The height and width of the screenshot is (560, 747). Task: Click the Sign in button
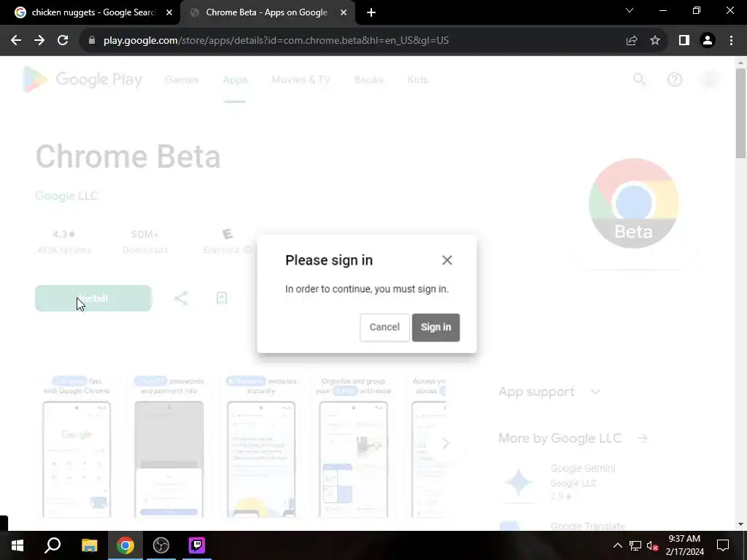(x=436, y=327)
